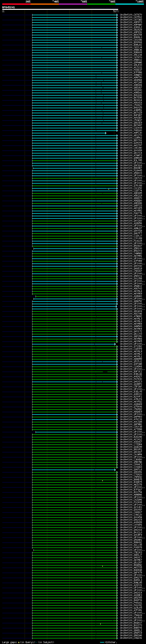The height and width of the screenshot is (644, 146).
Task: Click label UniRef100_P49637
Action: click(x=131, y=70)
